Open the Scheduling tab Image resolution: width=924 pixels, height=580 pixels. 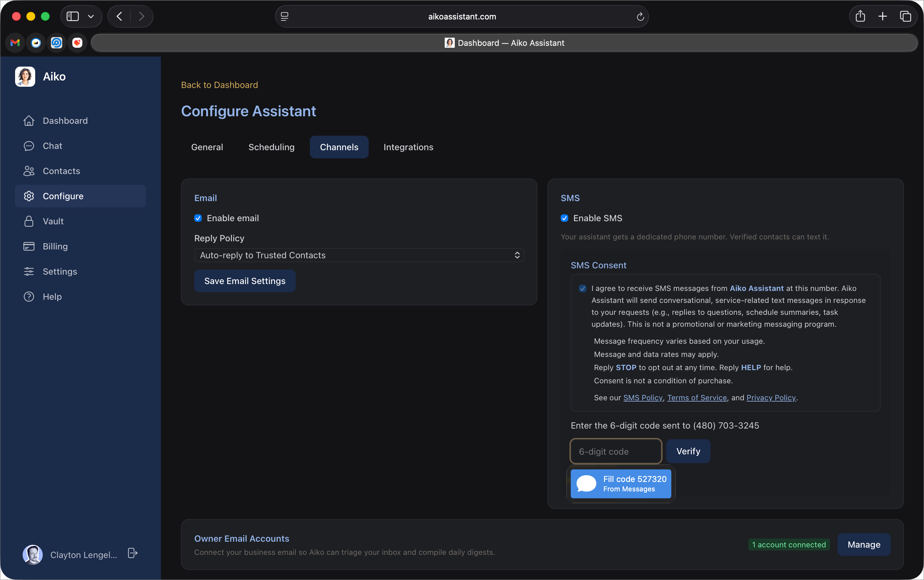click(271, 147)
